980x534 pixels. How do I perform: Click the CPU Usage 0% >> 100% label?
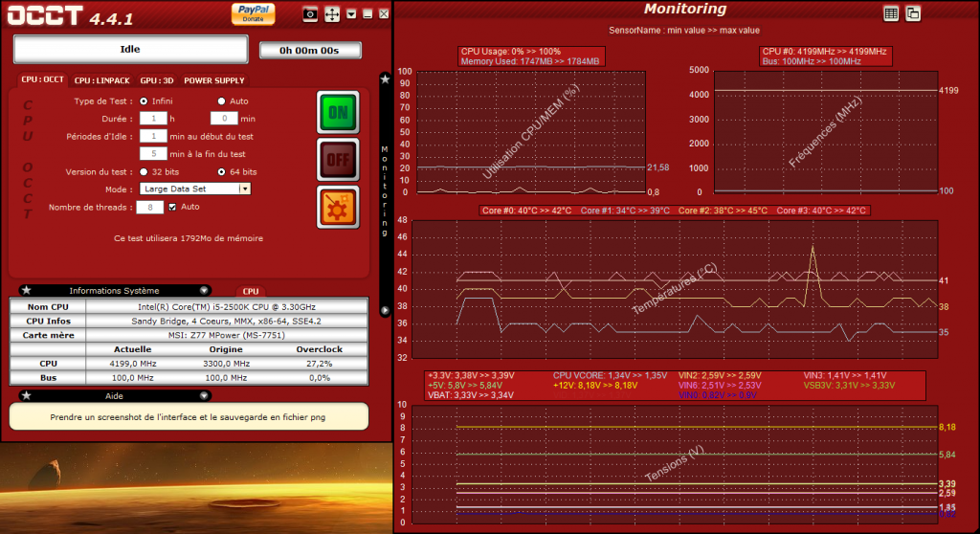click(x=511, y=52)
